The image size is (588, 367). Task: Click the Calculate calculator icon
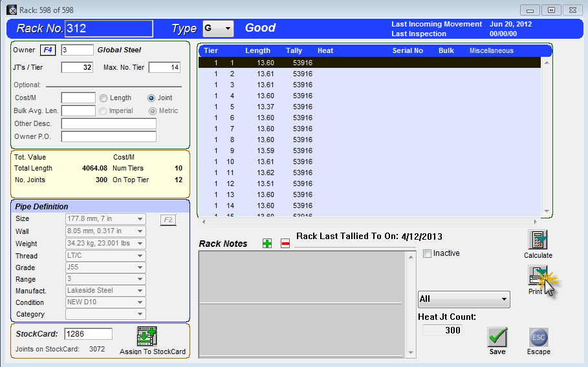coord(538,240)
